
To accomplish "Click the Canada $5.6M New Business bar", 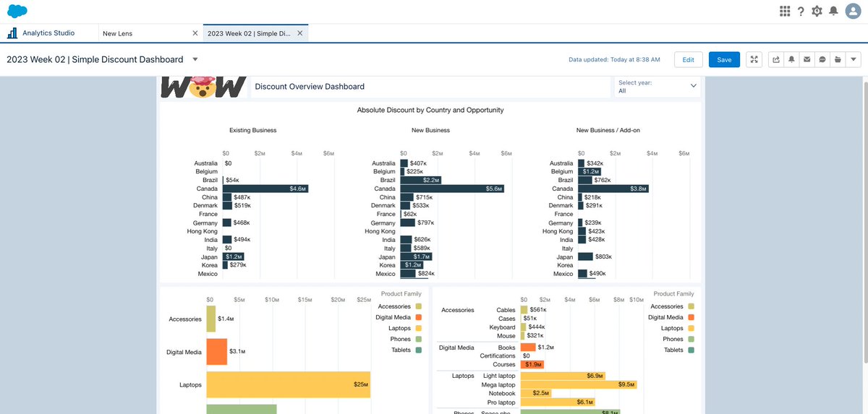I will point(452,189).
